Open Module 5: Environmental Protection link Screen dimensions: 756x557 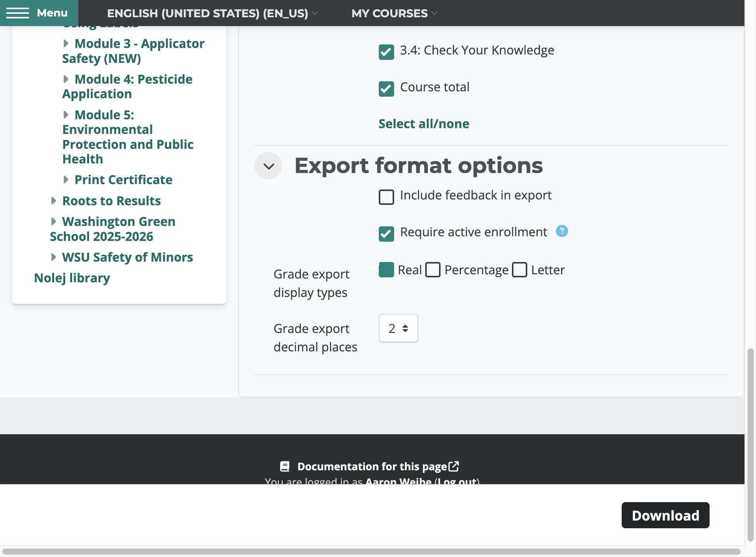click(128, 137)
